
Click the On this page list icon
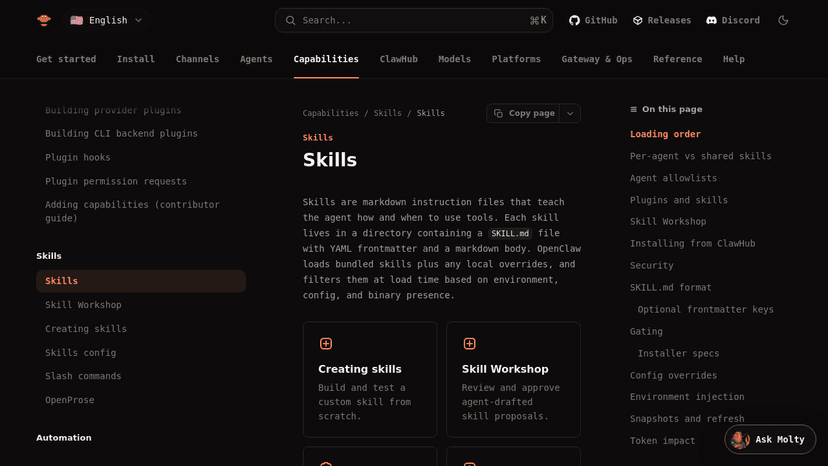click(x=633, y=109)
